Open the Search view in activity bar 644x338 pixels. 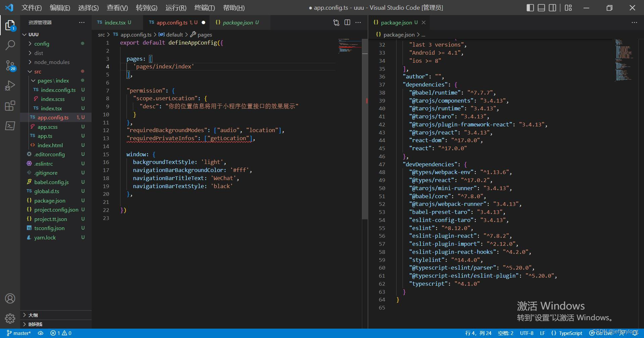[x=10, y=45]
